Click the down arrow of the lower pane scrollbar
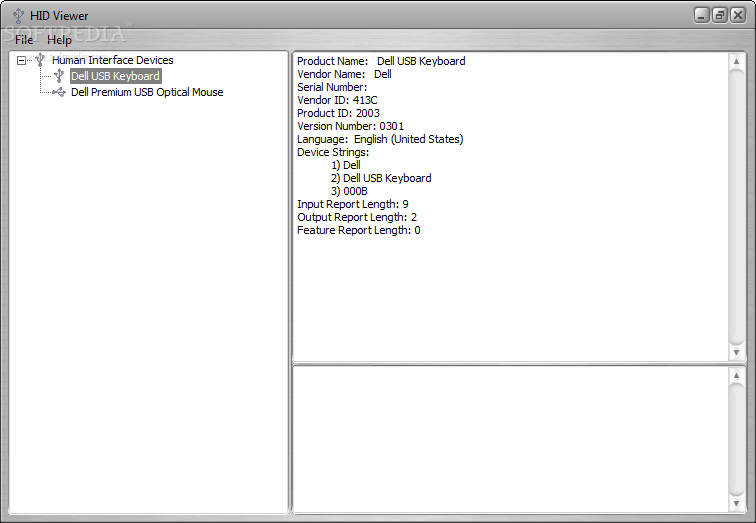756x523 pixels. click(736, 503)
